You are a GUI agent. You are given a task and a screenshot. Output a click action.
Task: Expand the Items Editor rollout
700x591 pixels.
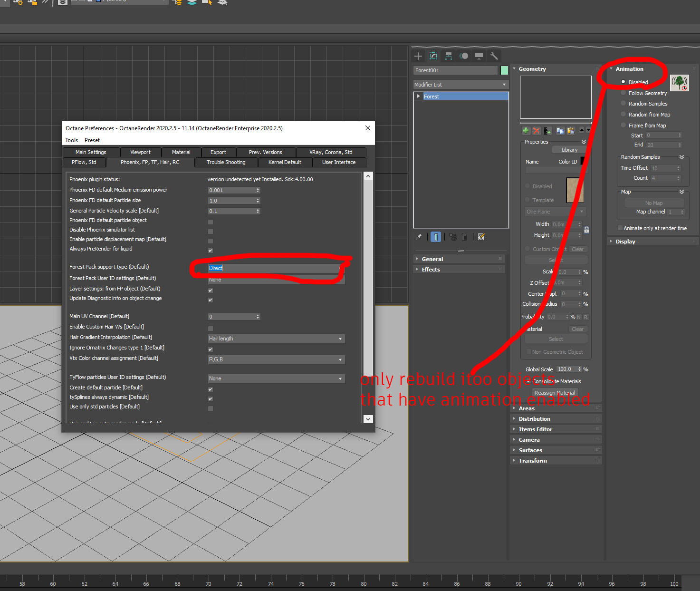(x=556, y=429)
